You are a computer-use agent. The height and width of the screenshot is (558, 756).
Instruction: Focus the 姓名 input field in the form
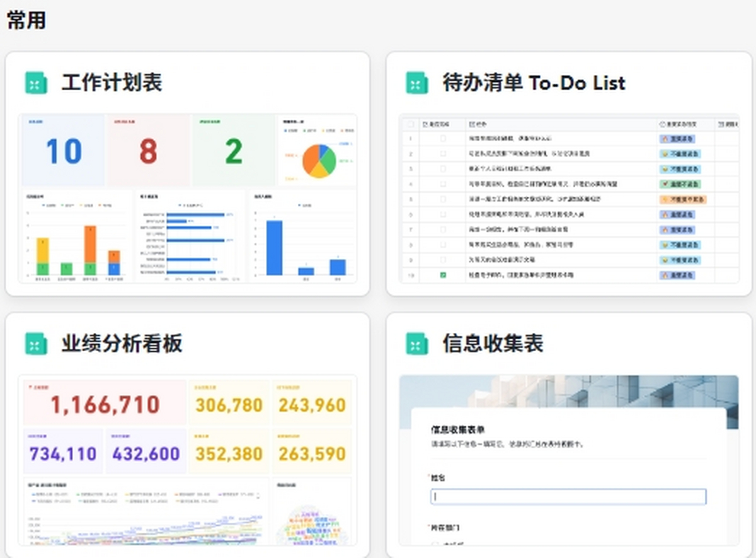[x=568, y=497]
